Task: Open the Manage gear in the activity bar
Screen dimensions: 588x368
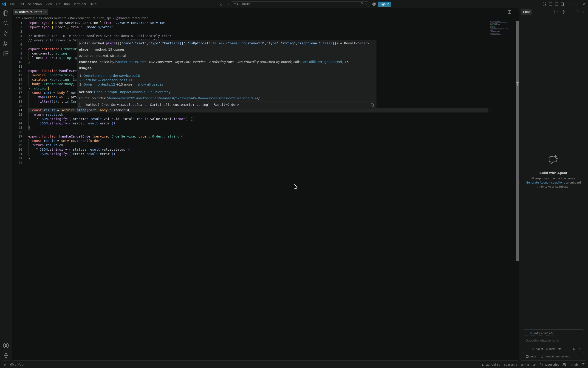Action: tap(6, 356)
